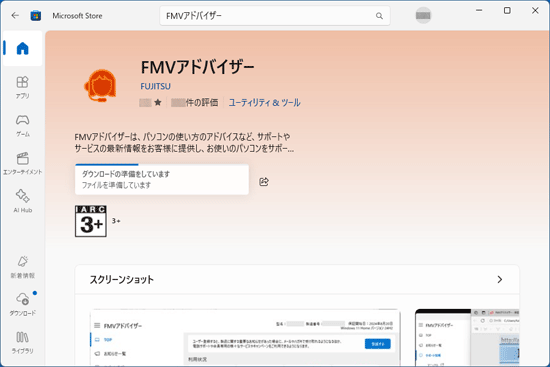Open the second screenshot thumbnail at right
Viewport: 550px width, 367px height.
click(467, 338)
